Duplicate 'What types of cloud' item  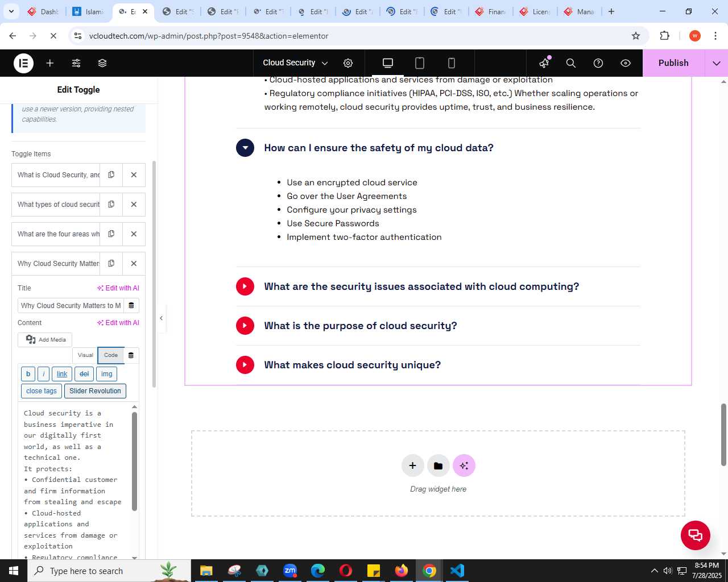(x=111, y=205)
